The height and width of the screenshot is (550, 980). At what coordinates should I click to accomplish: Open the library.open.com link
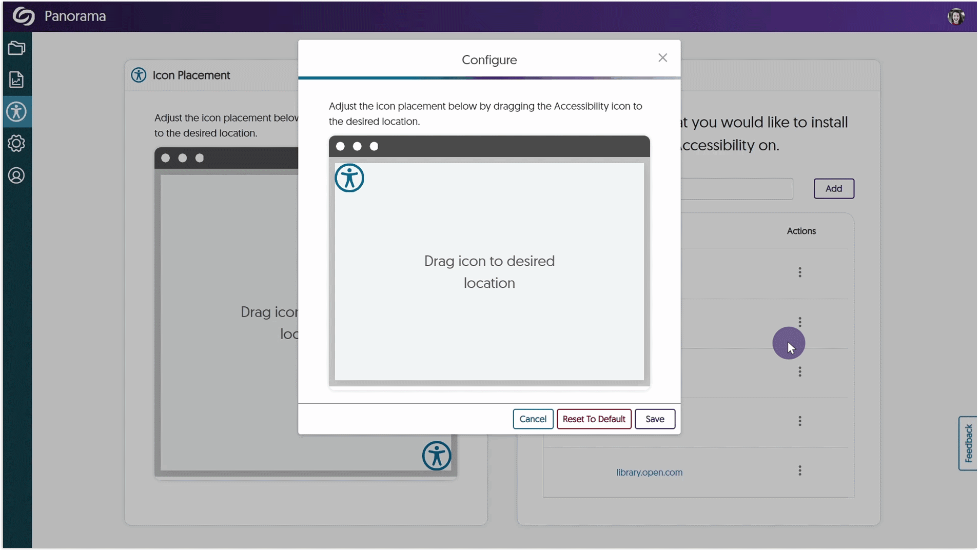click(x=649, y=472)
